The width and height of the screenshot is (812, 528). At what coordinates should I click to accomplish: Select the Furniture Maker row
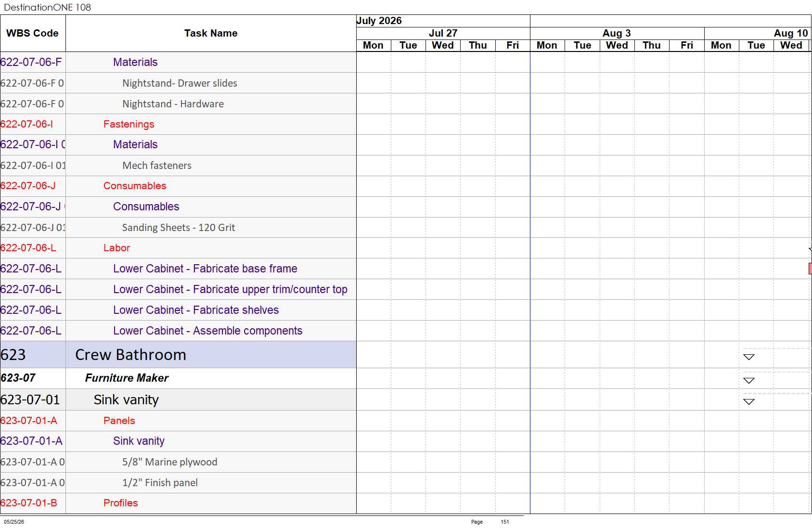178,378
